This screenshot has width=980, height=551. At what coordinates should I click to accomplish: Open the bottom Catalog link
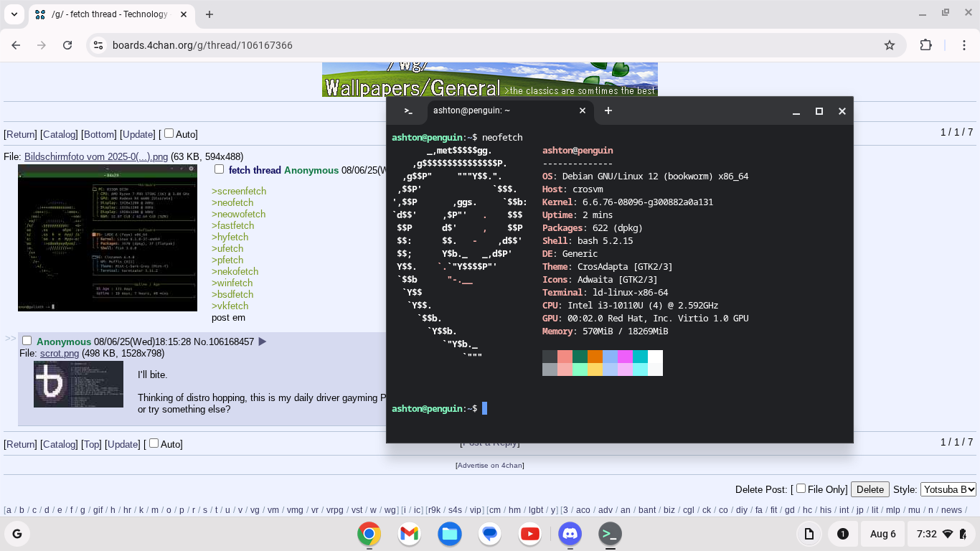[x=59, y=444]
